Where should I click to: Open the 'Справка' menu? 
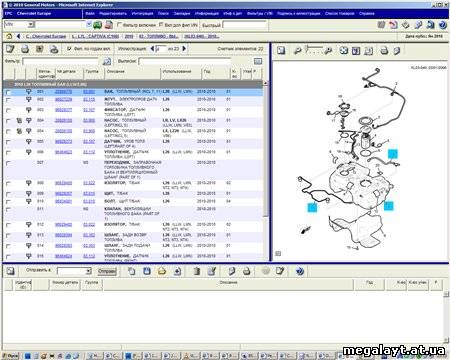click(366, 14)
